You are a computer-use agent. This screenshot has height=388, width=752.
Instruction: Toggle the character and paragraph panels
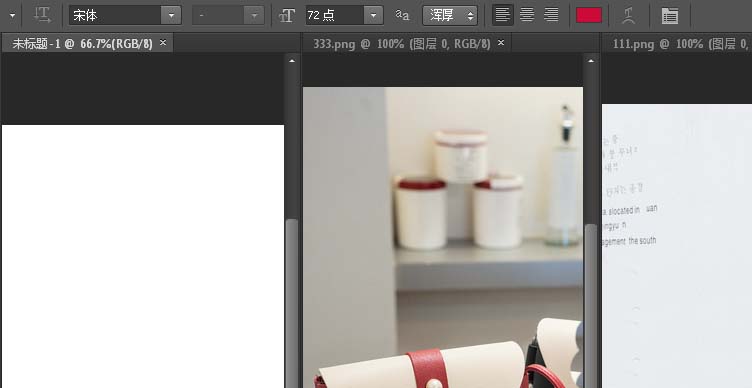point(670,15)
